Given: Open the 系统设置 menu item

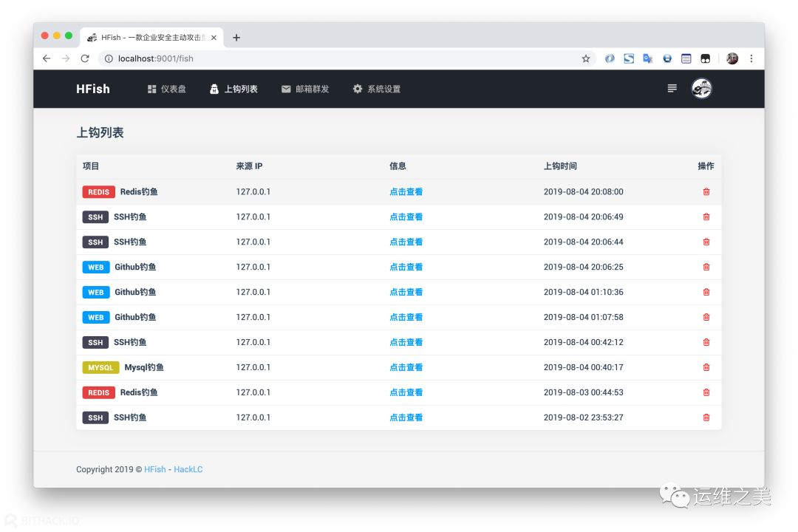Looking at the screenshot, I should click(377, 89).
